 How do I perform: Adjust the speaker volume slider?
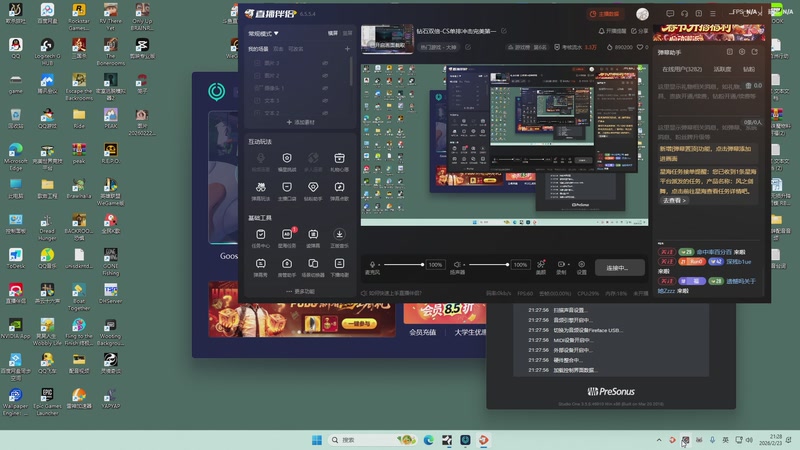pos(489,265)
